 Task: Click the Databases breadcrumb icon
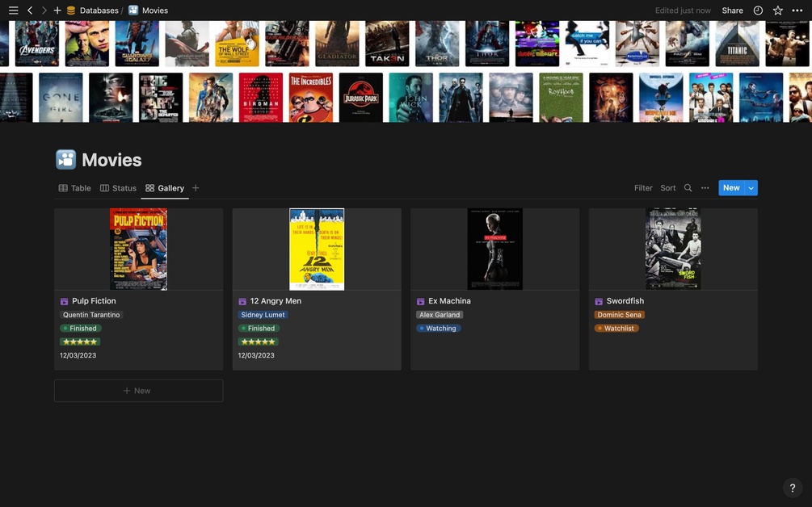(71, 10)
